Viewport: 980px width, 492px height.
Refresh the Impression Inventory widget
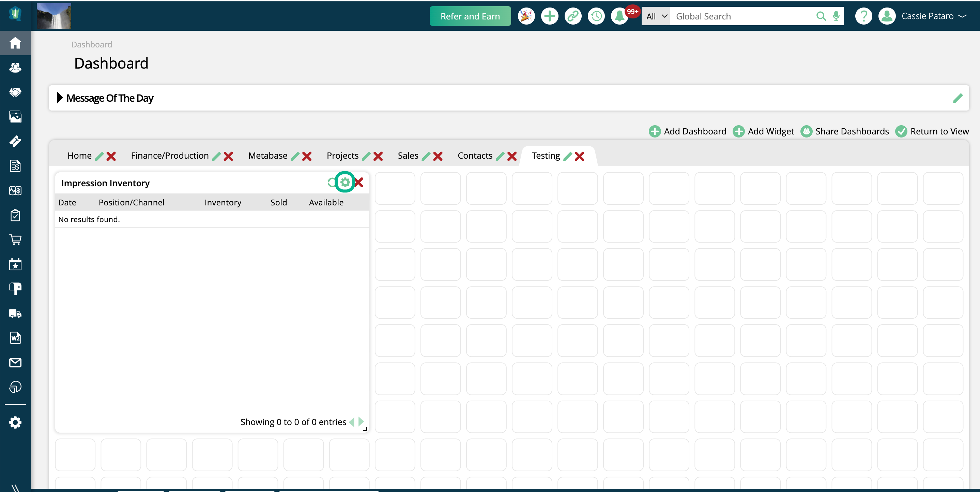pyautogui.click(x=331, y=183)
